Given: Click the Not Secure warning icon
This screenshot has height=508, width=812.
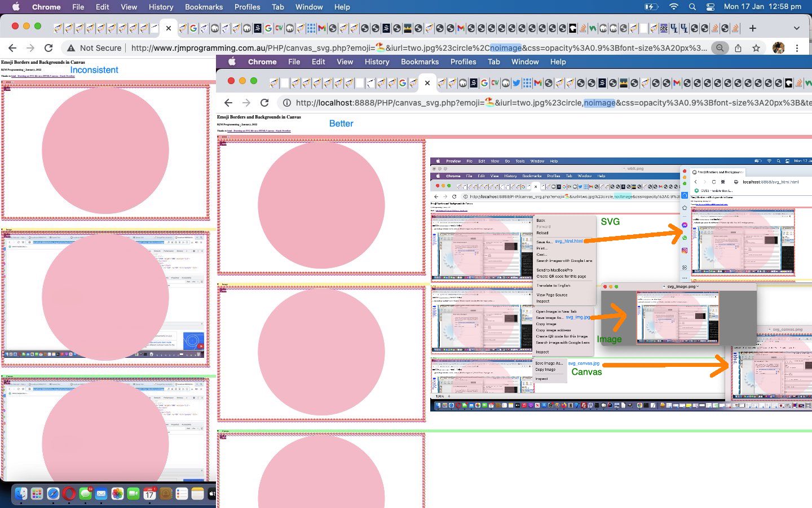Looking at the screenshot, I should (71, 48).
